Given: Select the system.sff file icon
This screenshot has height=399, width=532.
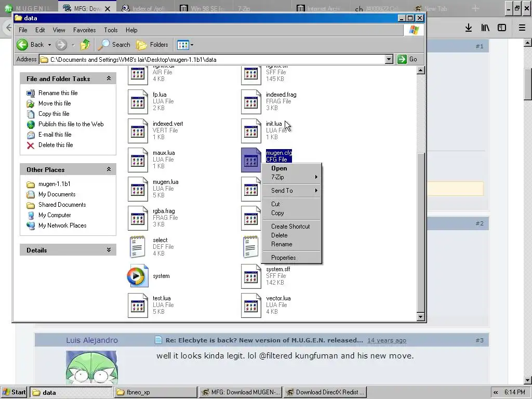Looking at the screenshot, I should [x=251, y=276].
